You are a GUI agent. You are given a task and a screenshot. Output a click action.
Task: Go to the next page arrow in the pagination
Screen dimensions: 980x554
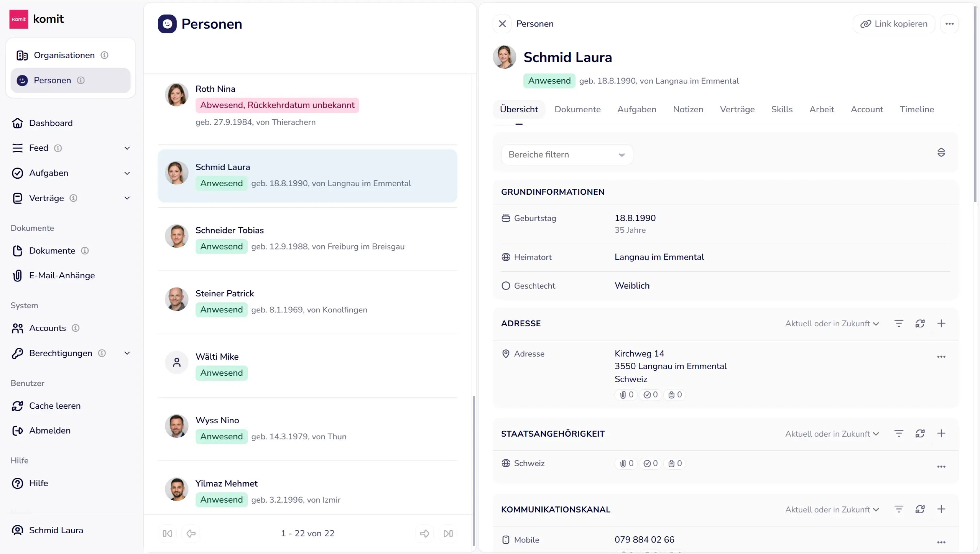pyautogui.click(x=425, y=534)
